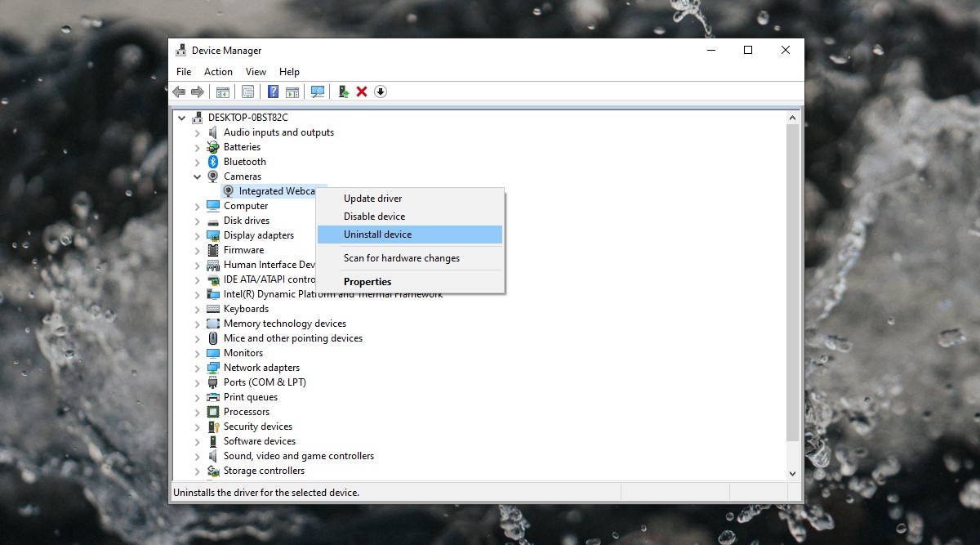Click the Show/Hide Action Pane icon

click(292, 92)
